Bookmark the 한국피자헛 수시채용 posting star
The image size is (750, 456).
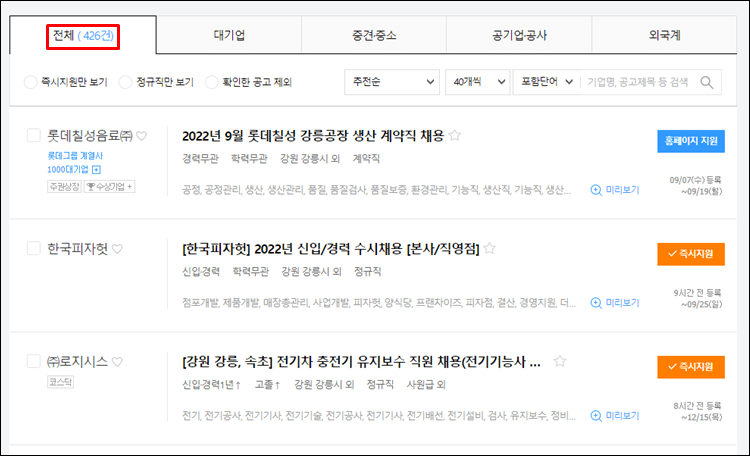coord(489,248)
